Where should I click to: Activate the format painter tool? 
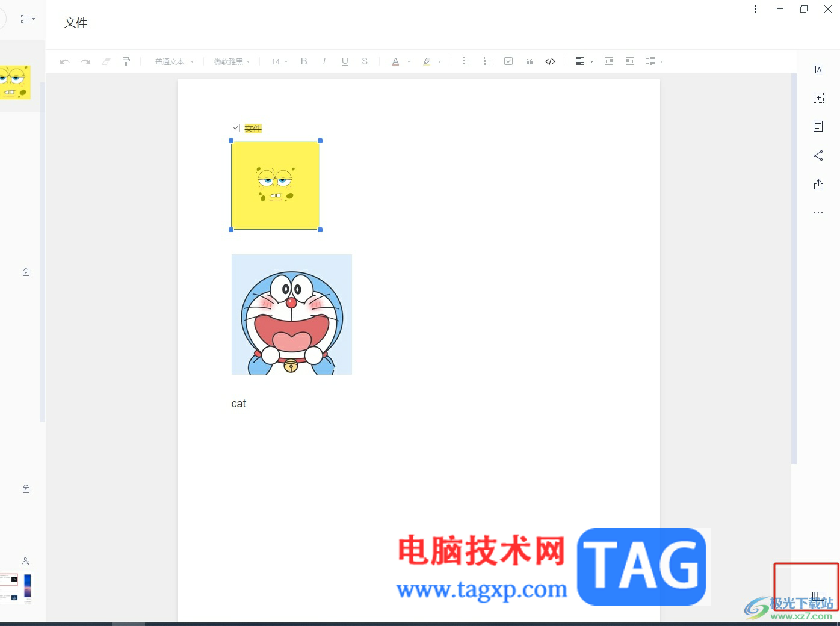(126, 61)
